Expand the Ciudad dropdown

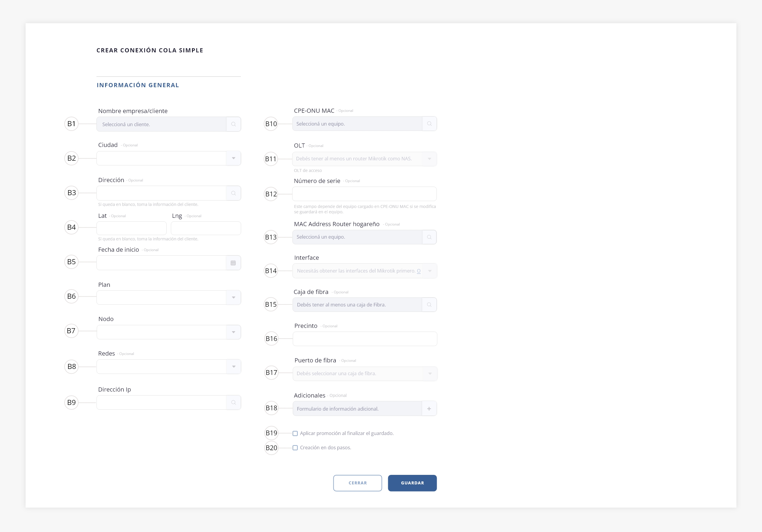tap(233, 158)
